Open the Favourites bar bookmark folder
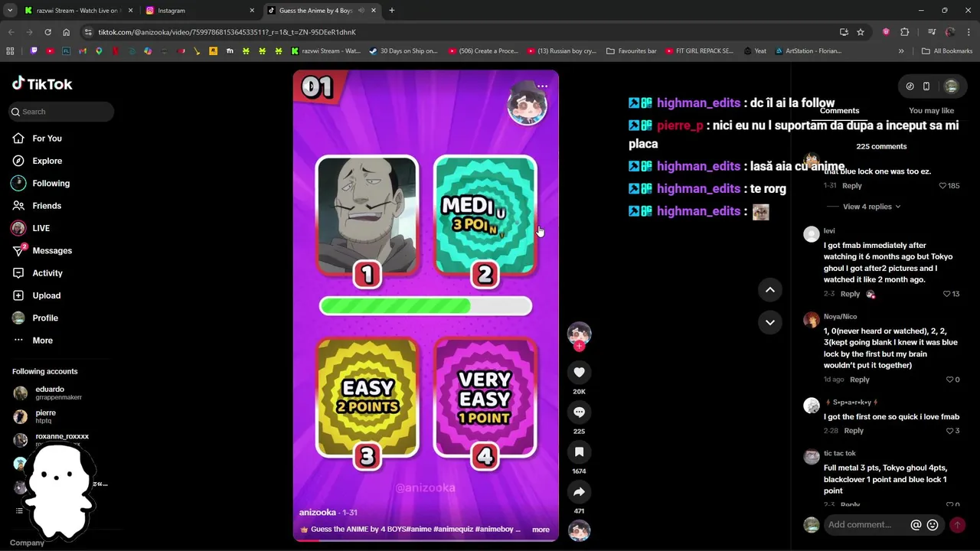This screenshot has width=980, height=551. pyautogui.click(x=631, y=51)
